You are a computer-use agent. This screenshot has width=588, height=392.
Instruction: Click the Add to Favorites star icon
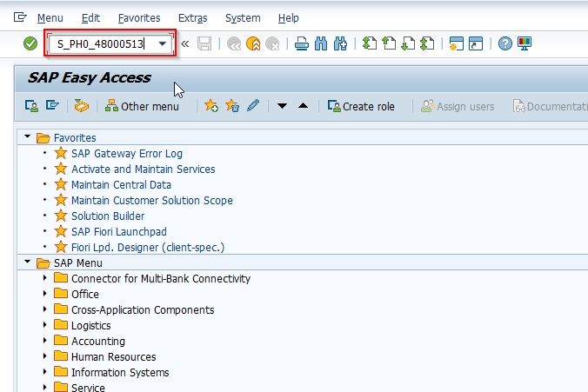(211, 106)
